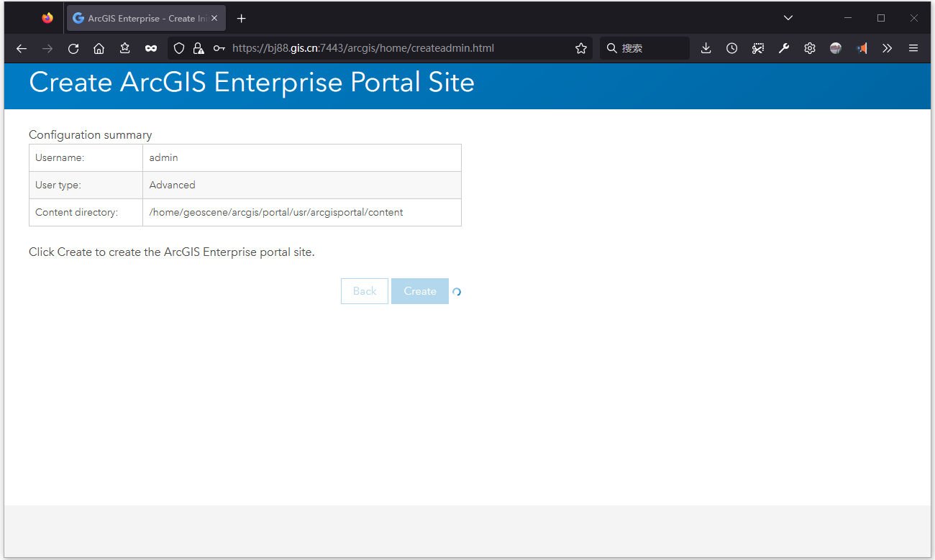Close the ArcGIS Enterprise tab
Screen dimensions: 935x560
214,19
